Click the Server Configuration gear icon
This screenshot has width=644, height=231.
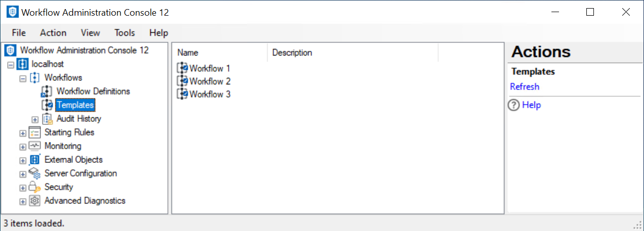click(35, 173)
